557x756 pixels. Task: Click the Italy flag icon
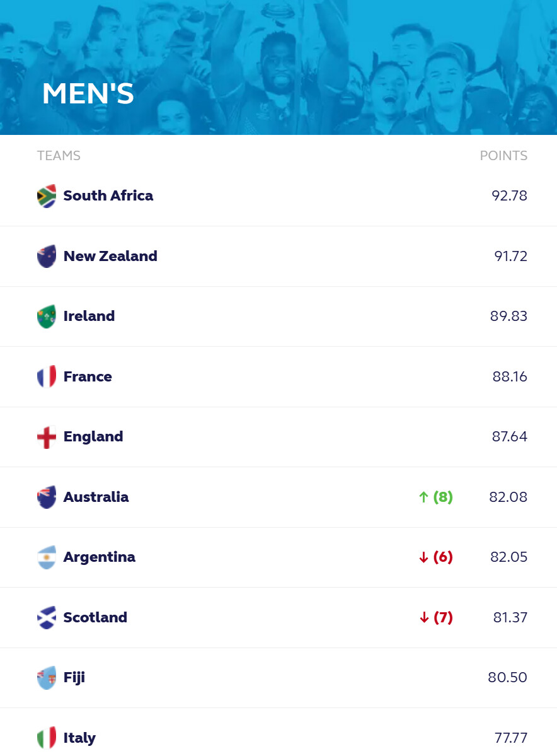pyautogui.click(x=47, y=738)
